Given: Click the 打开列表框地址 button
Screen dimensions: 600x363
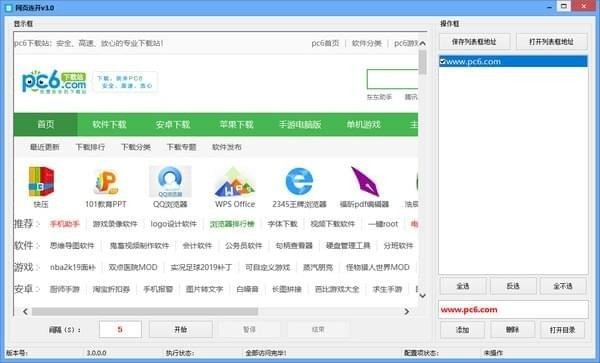Looking at the screenshot, I should (551, 42).
